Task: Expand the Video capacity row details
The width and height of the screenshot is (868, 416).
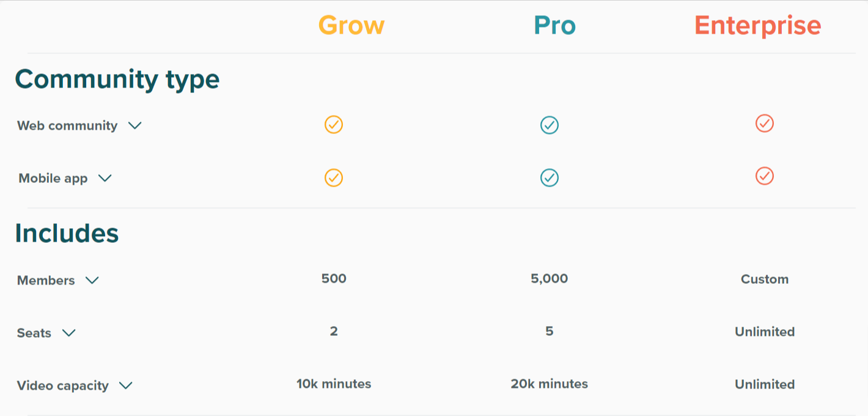Action: pyautogui.click(x=126, y=386)
